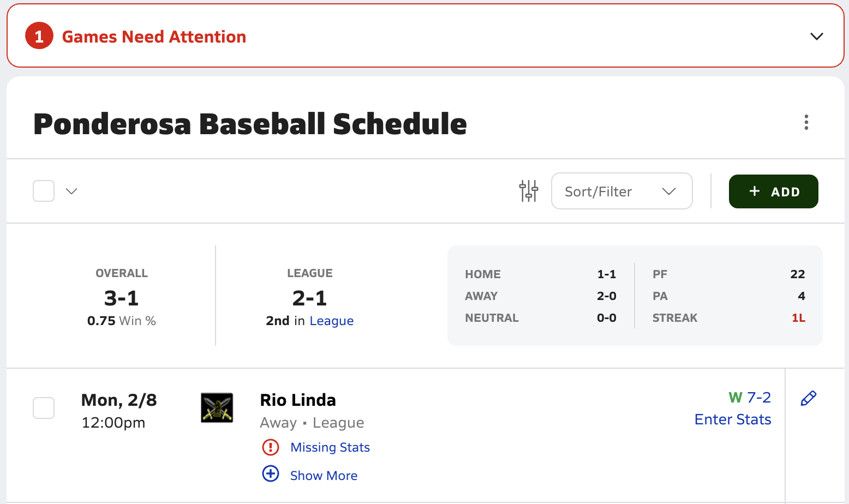Open the Sort/Filter dropdown
This screenshot has height=504, width=849.
(x=622, y=191)
